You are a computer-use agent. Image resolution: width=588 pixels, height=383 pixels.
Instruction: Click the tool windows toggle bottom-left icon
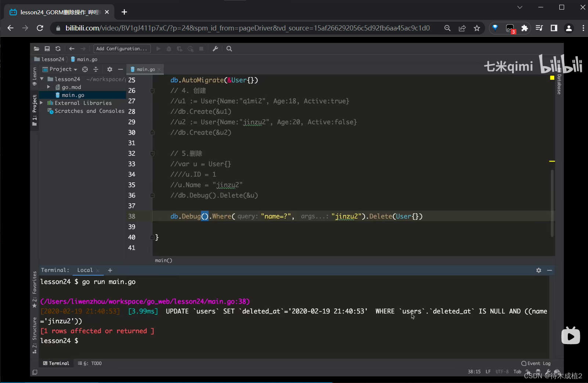35,372
